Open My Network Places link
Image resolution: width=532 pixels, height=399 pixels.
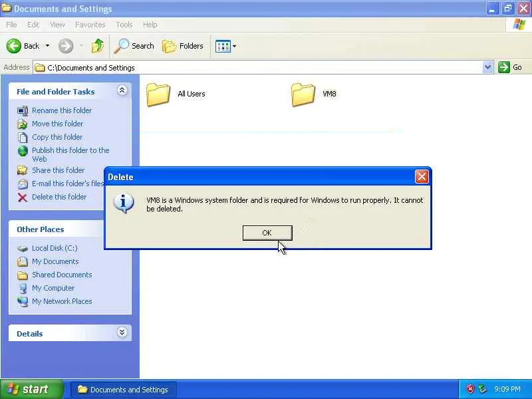point(62,301)
